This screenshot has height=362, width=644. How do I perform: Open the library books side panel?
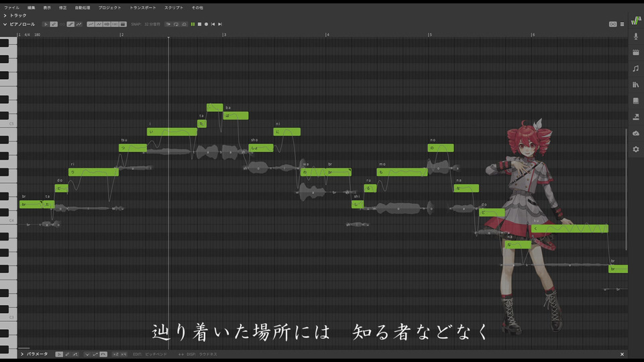coord(636,84)
